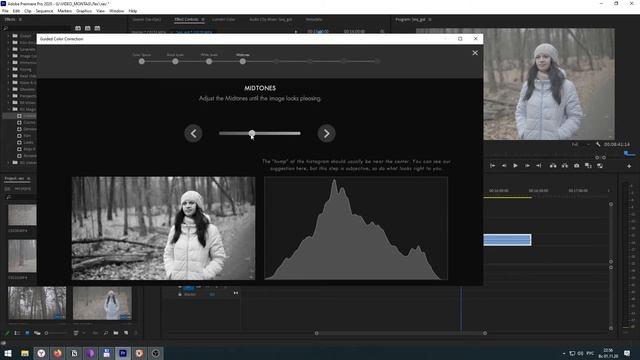
Task: Open the woman clip thumbnail in Project panel
Action: tap(102, 303)
